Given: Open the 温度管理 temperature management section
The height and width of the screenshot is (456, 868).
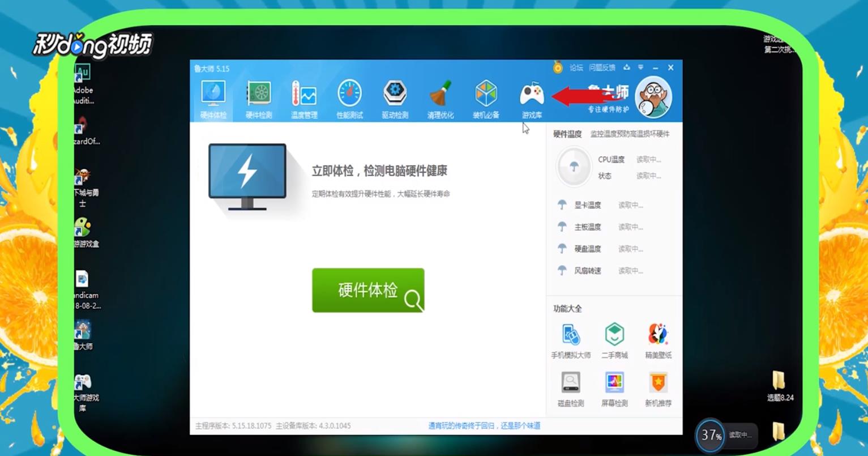Looking at the screenshot, I should point(304,97).
